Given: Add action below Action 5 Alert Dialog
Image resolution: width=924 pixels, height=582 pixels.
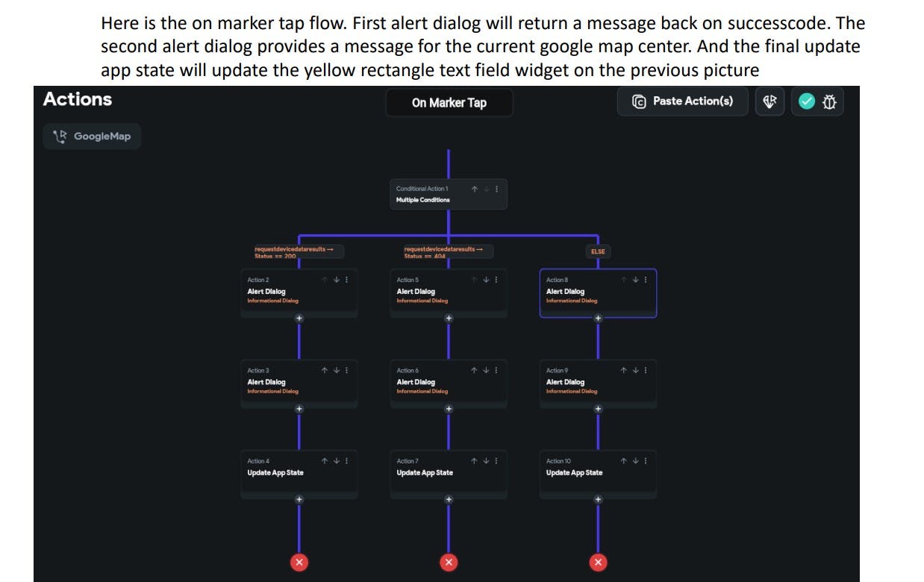Looking at the screenshot, I should (x=449, y=318).
